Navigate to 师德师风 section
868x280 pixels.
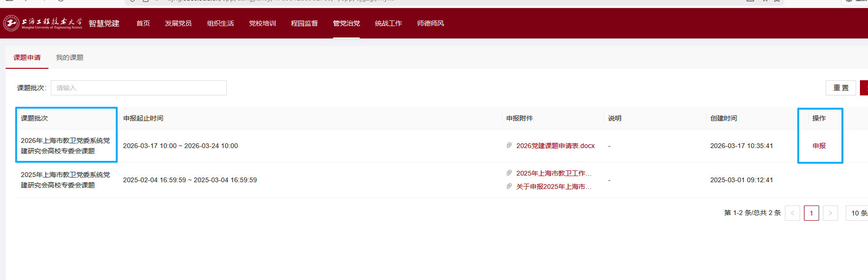[430, 23]
